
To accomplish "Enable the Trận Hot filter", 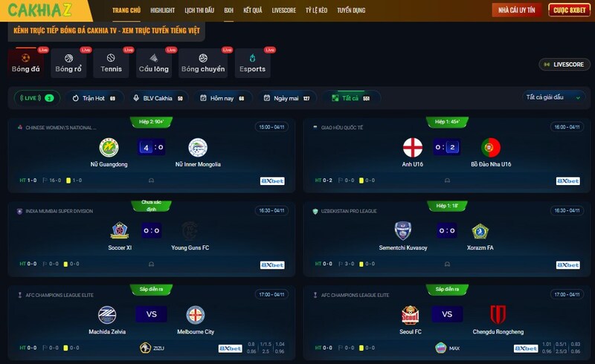I will (x=94, y=98).
